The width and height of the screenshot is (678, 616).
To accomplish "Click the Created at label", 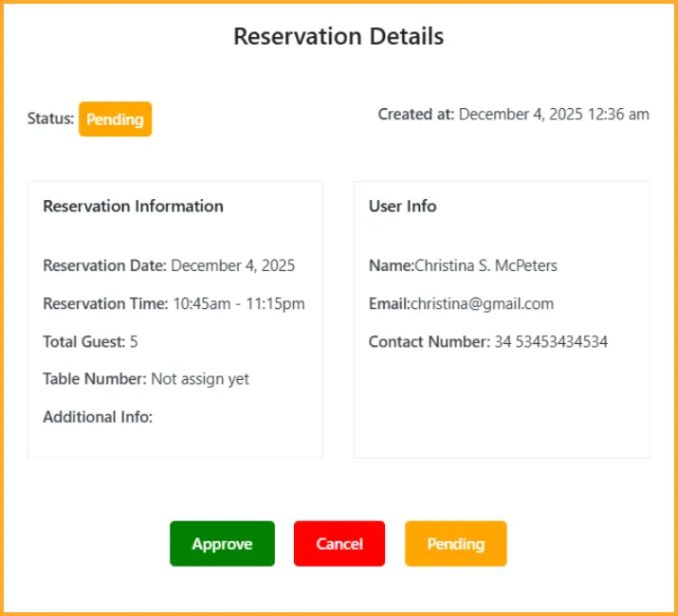I will click(415, 115).
